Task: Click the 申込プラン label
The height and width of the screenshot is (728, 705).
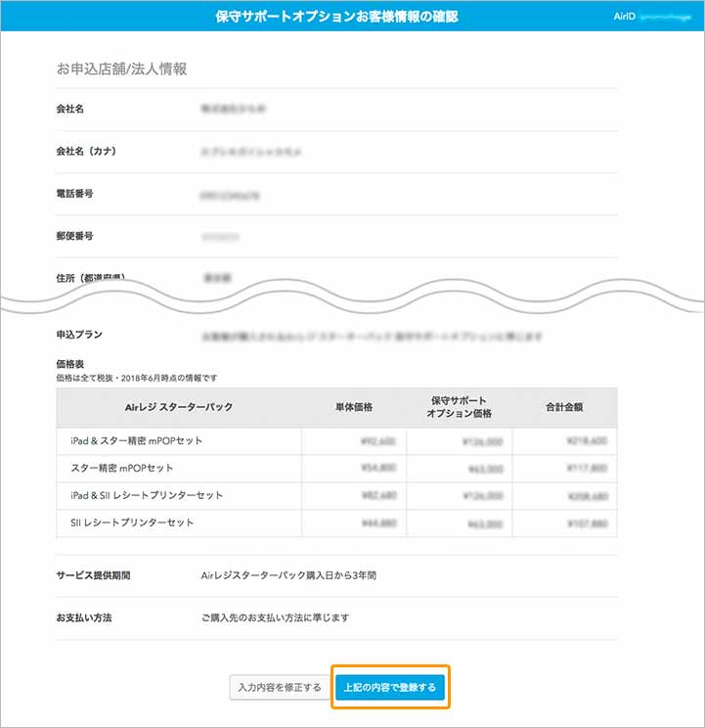Action: coord(80,335)
